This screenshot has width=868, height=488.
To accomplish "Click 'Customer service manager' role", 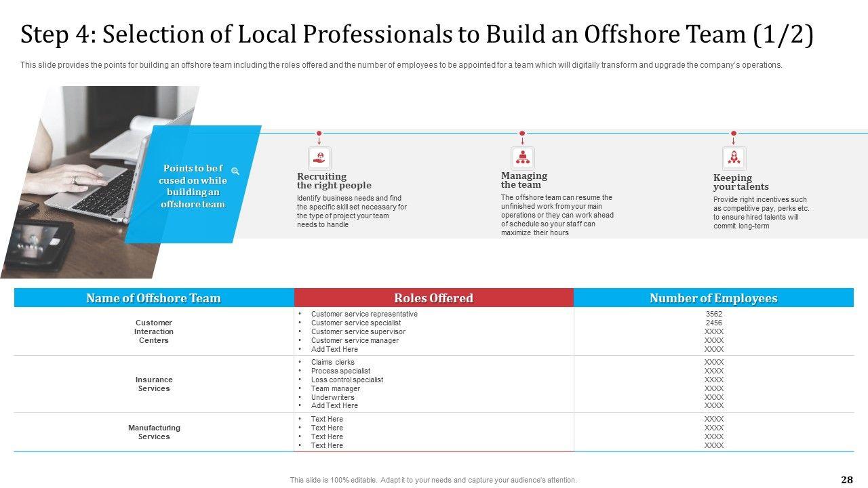I will tap(355, 341).
